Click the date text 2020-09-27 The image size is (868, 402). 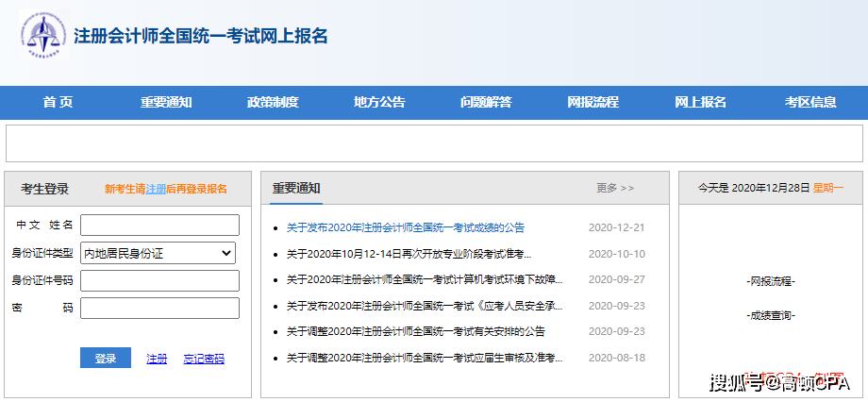coord(617,279)
